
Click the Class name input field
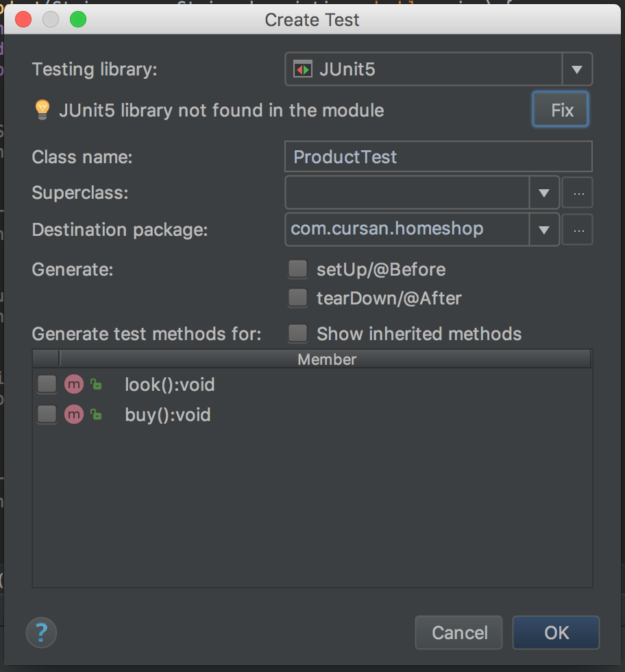pyautogui.click(x=439, y=156)
